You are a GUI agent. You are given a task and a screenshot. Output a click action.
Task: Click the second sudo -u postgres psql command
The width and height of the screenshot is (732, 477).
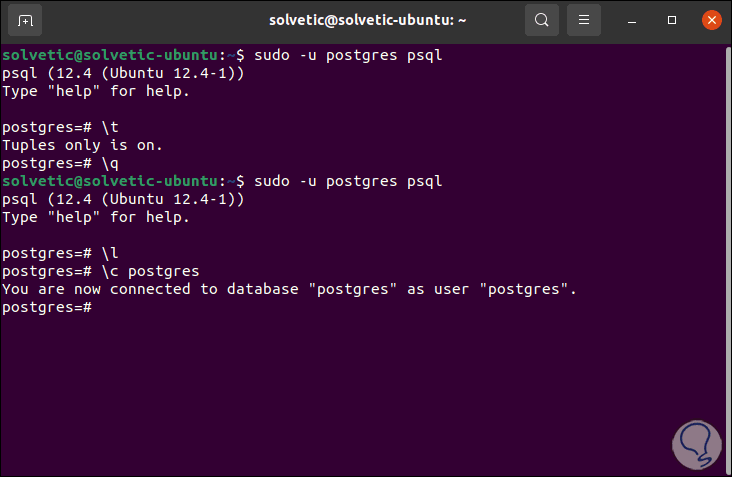coord(348,181)
